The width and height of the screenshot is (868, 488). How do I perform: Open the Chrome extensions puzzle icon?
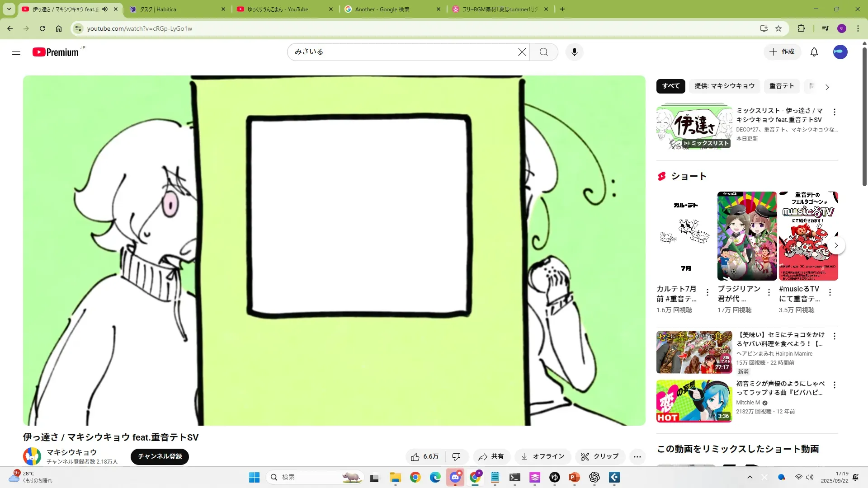click(801, 28)
